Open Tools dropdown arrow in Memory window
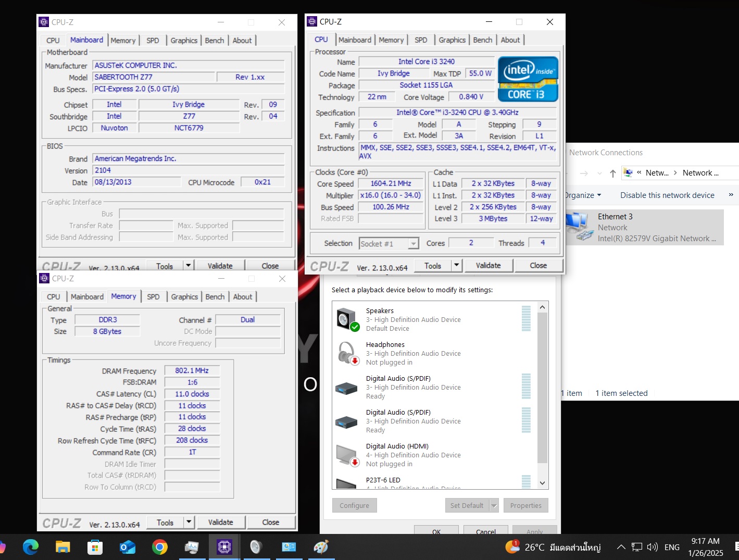The width and height of the screenshot is (739, 560). (x=189, y=522)
